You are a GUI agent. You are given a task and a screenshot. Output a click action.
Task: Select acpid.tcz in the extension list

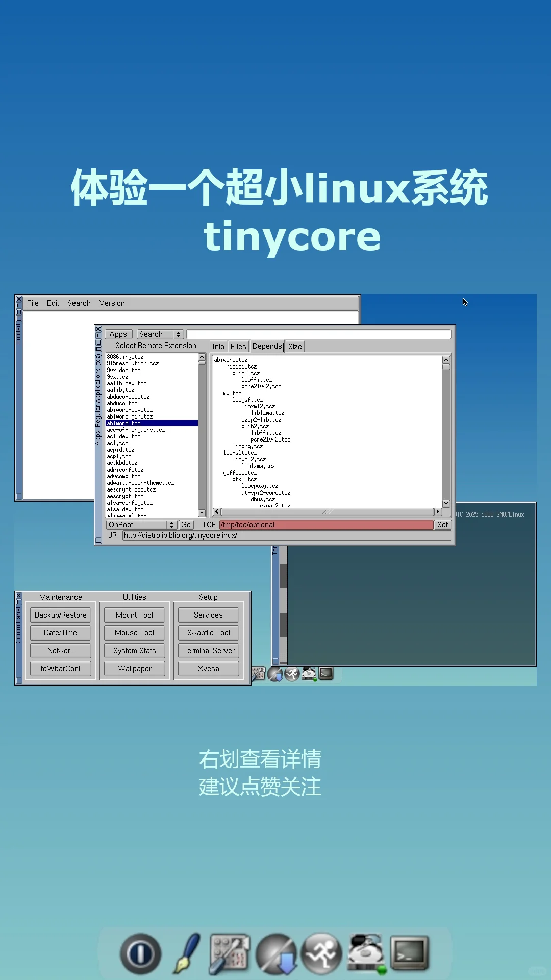152,450
